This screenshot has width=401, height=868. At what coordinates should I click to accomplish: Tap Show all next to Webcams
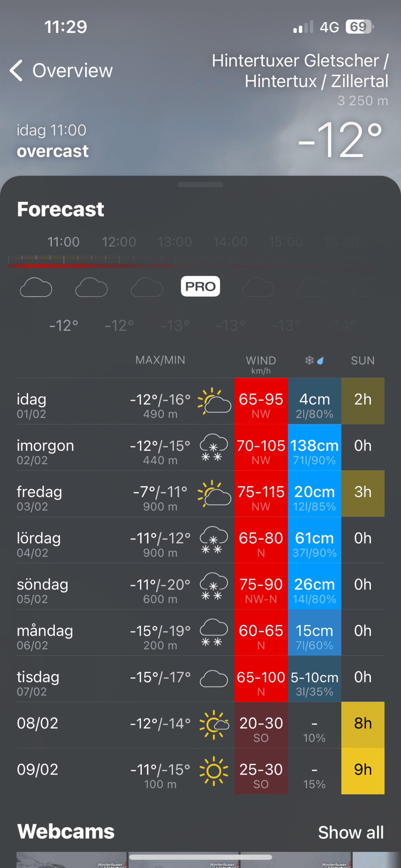coord(351,832)
